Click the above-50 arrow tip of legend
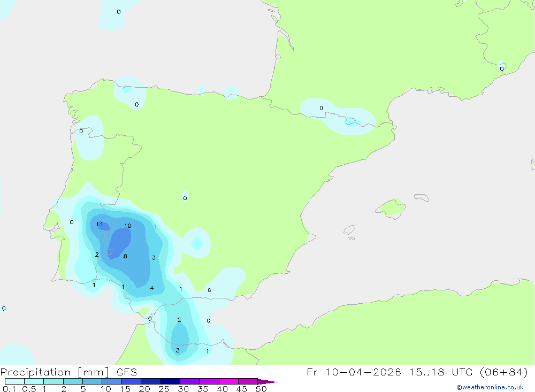Screen dimensions: 535x392 (x=267, y=381)
